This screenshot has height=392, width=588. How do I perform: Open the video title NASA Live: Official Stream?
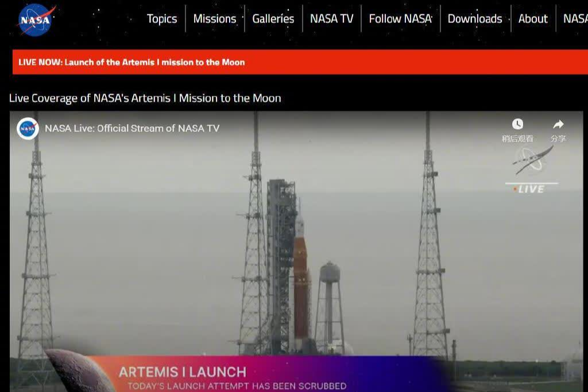click(132, 128)
